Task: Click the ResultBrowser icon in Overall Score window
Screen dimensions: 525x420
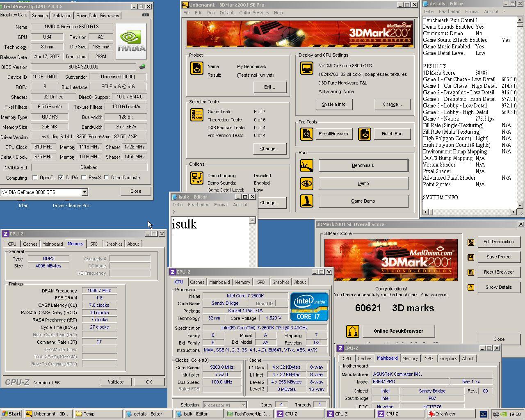Action: coord(471,272)
